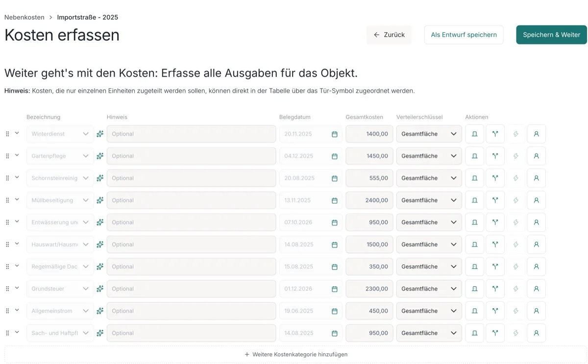Click date field showing 15.08.2025
The height and width of the screenshot is (364, 588).
click(x=311, y=267)
